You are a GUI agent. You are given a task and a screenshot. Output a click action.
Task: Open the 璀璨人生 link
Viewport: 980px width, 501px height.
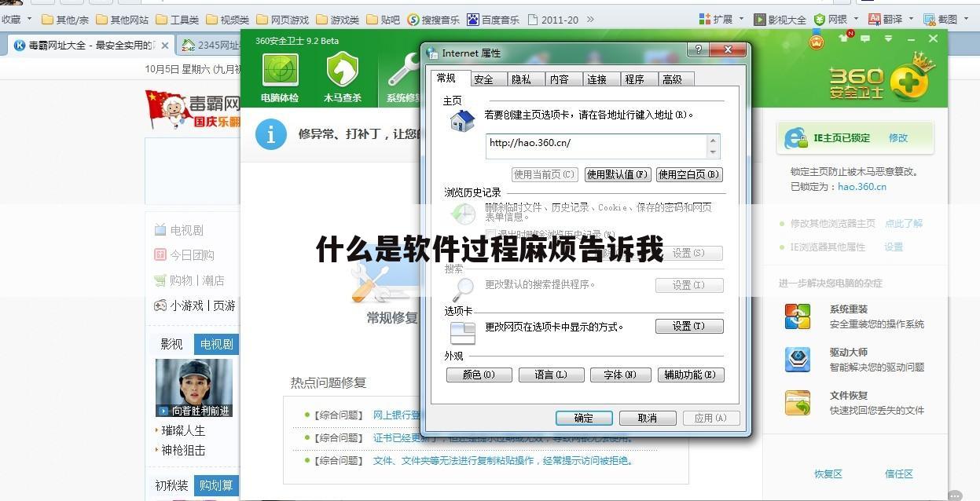(x=183, y=430)
